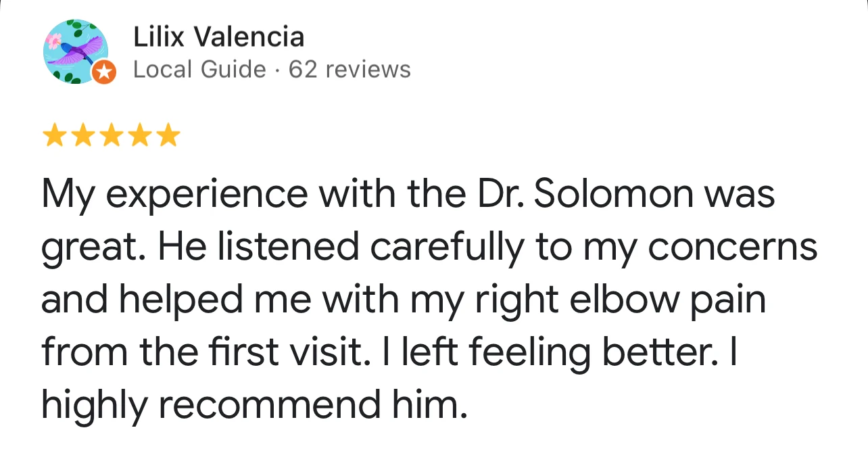Click the "highly recommend him" closing line
The image size is (868, 449).
(x=254, y=404)
